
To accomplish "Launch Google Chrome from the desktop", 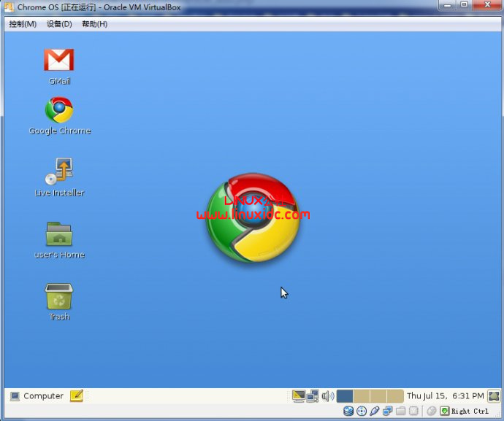I will 59,115.
